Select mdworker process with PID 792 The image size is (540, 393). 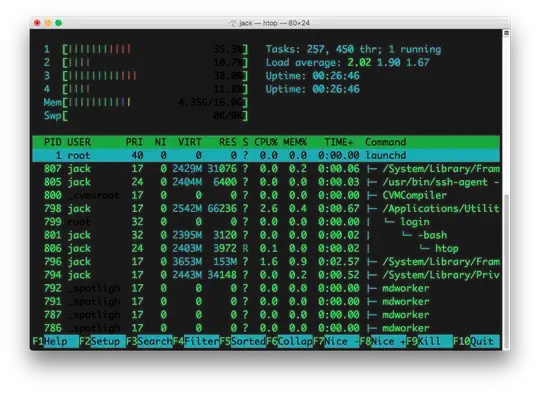(266, 288)
